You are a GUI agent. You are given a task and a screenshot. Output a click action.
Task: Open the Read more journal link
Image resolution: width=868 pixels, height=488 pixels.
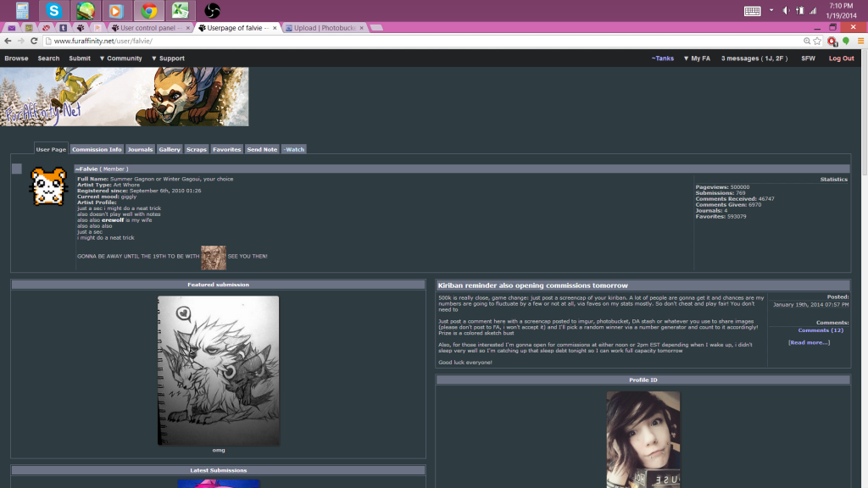[x=809, y=342]
